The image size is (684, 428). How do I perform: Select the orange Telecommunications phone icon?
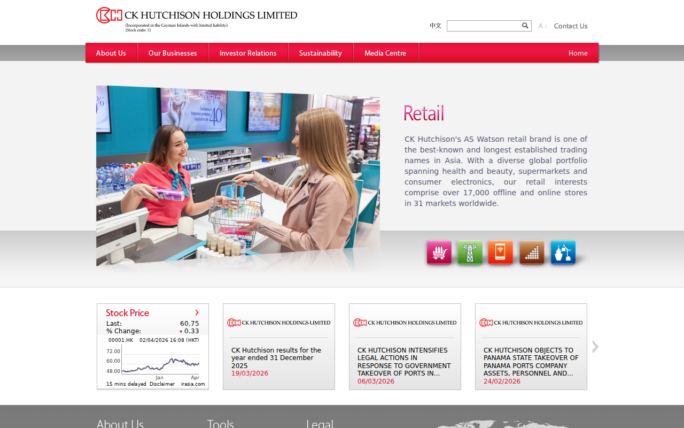tap(501, 253)
